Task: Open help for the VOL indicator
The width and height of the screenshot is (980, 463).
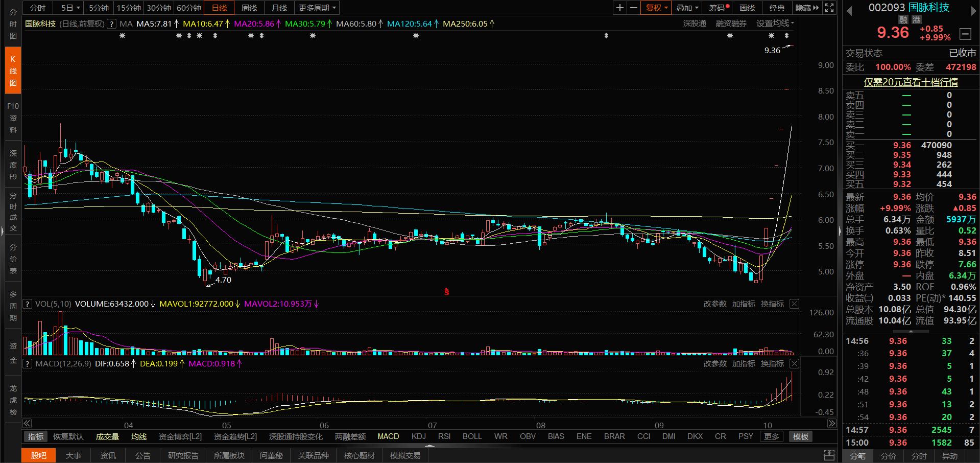Action: [x=28, y=304]
